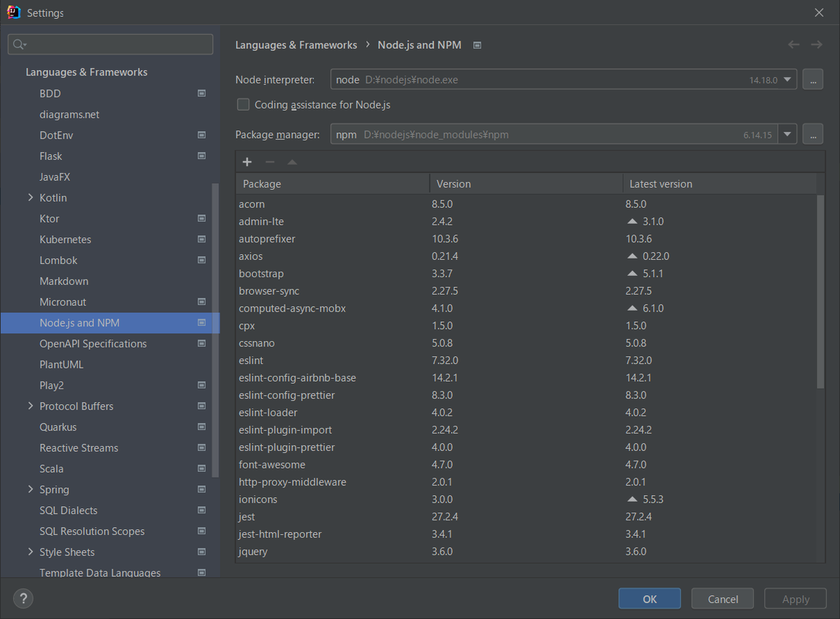Click the back navigation arrow
Screen dimensions: 840x619
793,44
